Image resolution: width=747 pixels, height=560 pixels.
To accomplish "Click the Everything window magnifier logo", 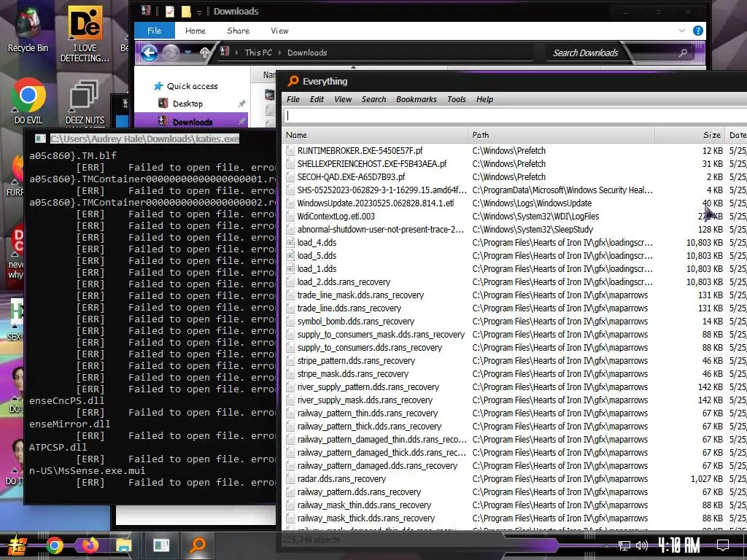I will pyautogui.click(x=293, y=81).
